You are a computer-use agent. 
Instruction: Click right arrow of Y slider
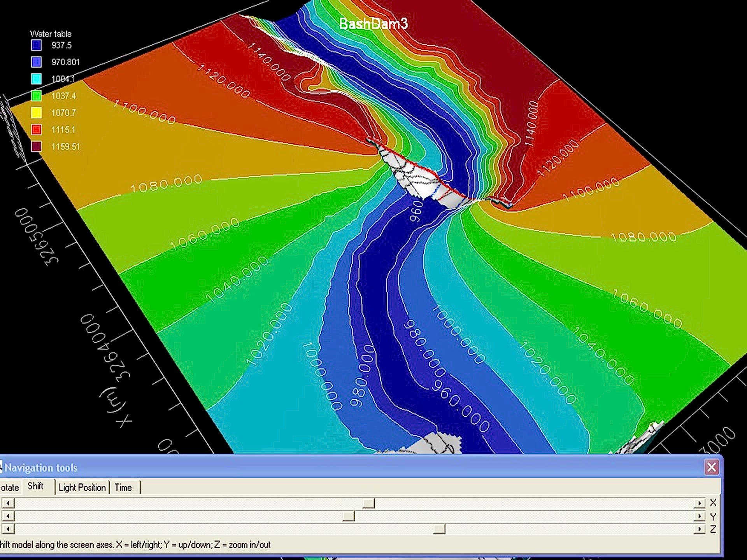700,516
